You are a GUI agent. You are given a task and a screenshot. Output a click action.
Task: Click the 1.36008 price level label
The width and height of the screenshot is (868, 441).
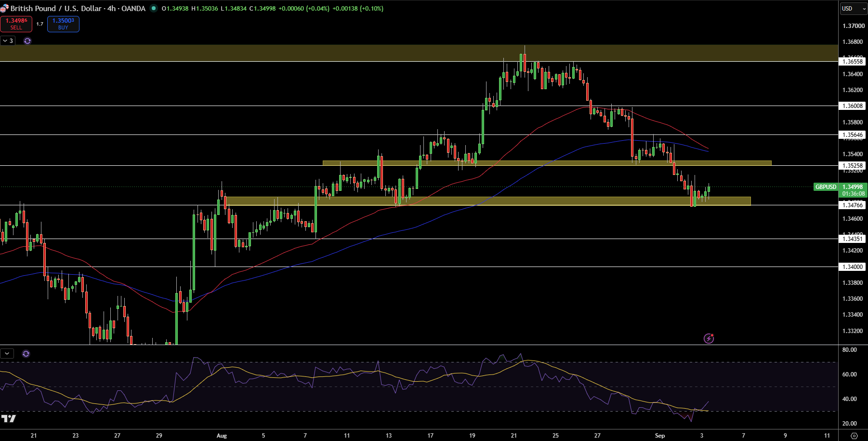(x=853, y=106)
